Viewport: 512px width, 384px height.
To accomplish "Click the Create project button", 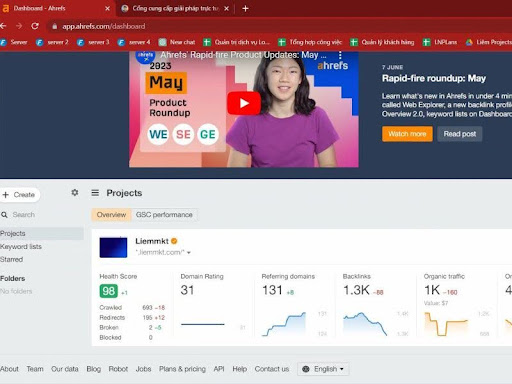I will pyautogui.click(x=20, y=195).
